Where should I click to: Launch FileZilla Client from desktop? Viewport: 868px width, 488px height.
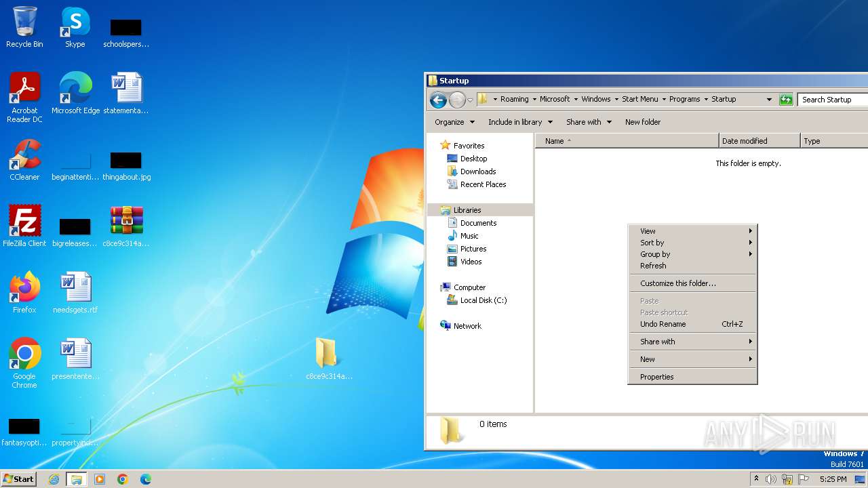coord(24,226)
